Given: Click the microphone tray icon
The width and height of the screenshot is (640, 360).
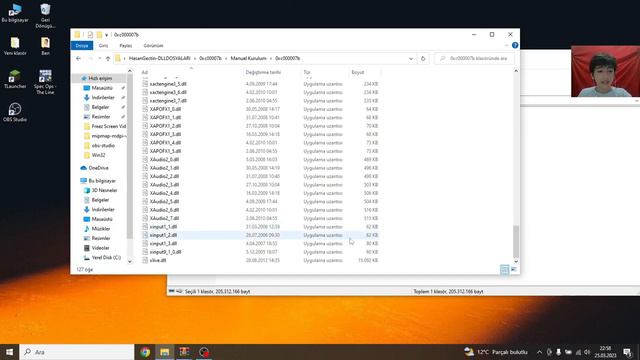Looking at the screenshot, I should (x=558, y=352).
